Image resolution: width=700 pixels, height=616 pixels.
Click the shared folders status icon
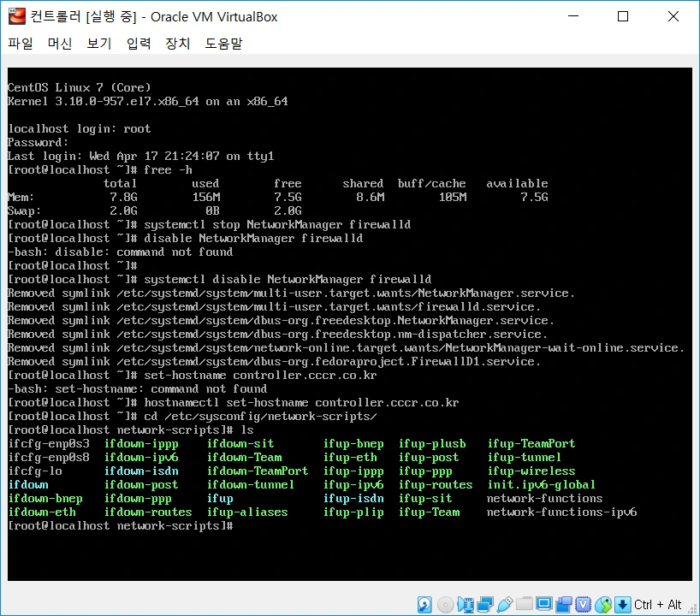pyautogui.click(x=524, y=604)
